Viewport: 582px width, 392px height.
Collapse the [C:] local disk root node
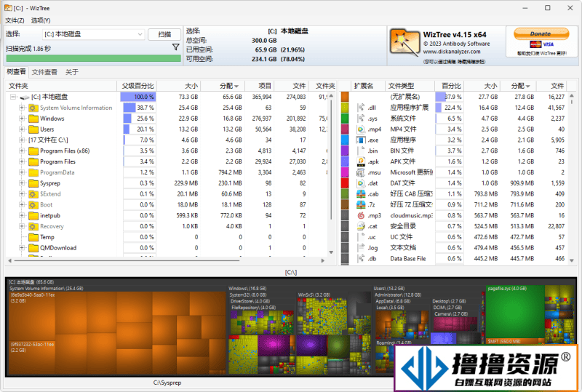click(13, 97)
